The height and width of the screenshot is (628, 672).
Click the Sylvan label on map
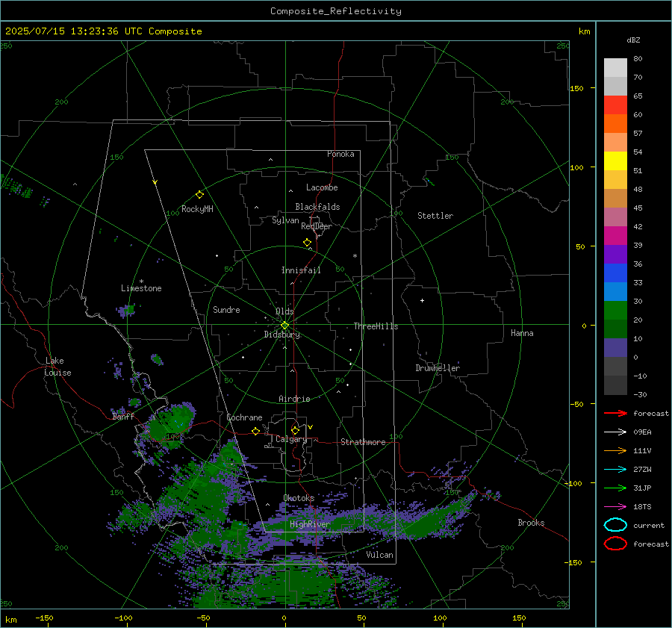(x=285, y=220)
